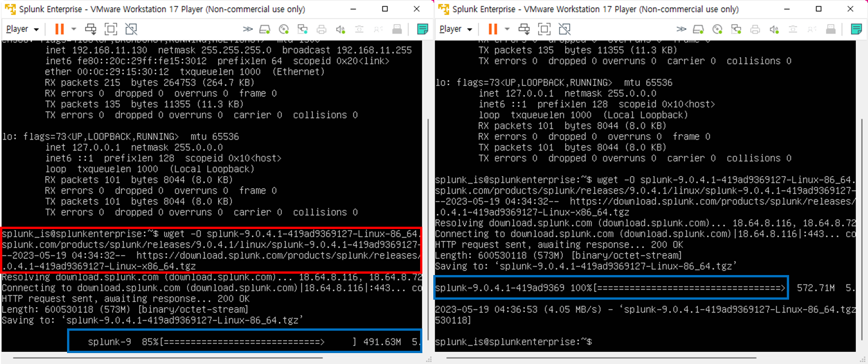The image size is (868, 364).
Task: Expand power options arrow in 100% download window
Action: [507, 29]
